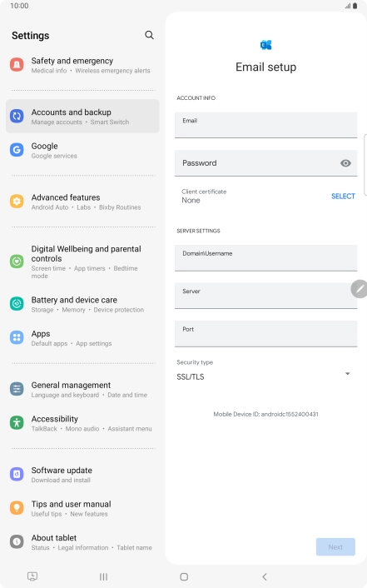Tap the Battery and device care icon
This screenshot has height=588, width=367.
tap(17, 304)
